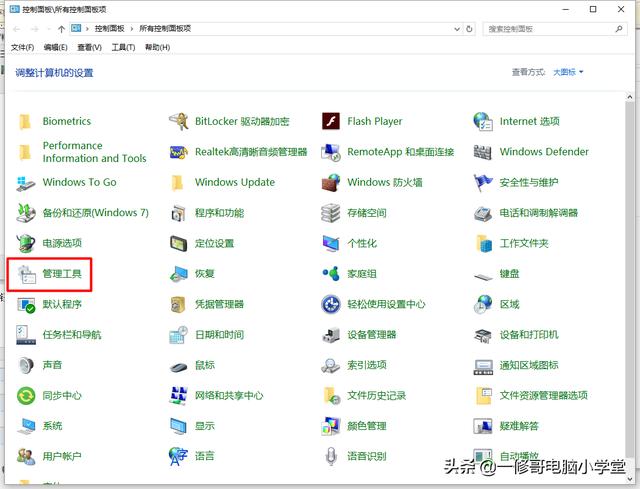Open the 个性化 link
The image size is (640, 489).
(362, 244)
